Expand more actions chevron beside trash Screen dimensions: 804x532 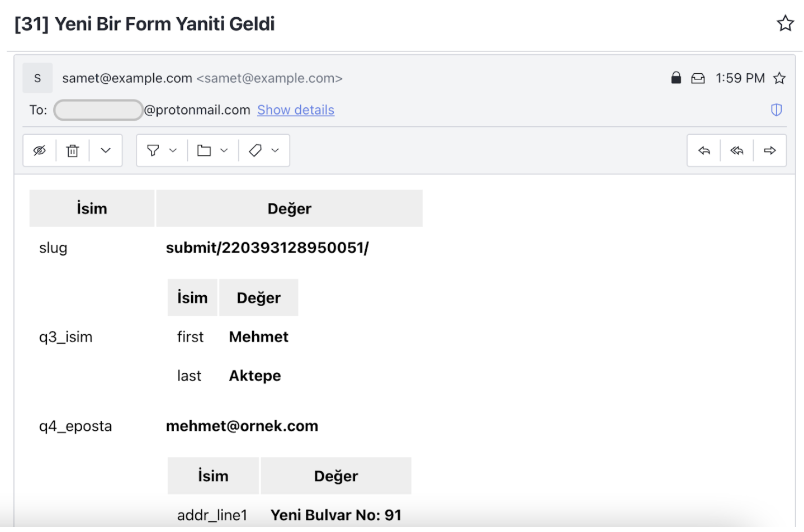(x=106, y=150)
